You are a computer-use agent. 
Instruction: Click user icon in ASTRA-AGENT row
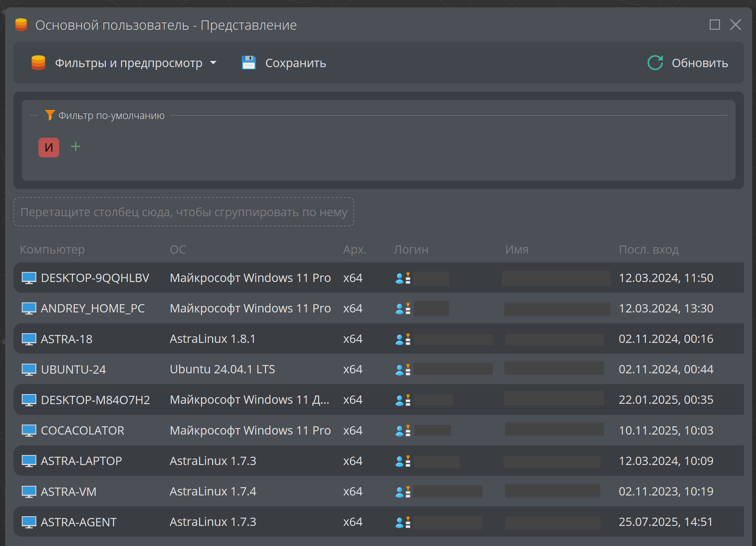pyautogui.click(x=403, y=522)
